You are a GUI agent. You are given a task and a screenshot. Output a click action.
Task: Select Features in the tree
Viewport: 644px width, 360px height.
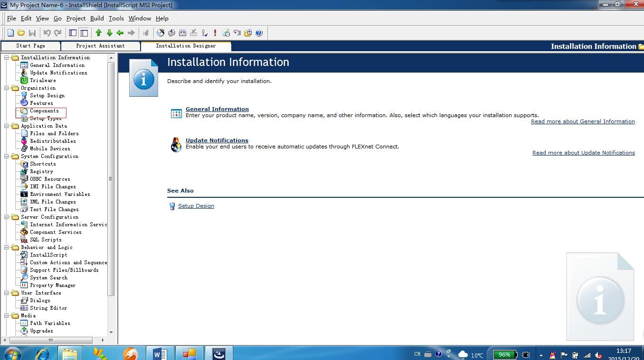coord(41,103)
